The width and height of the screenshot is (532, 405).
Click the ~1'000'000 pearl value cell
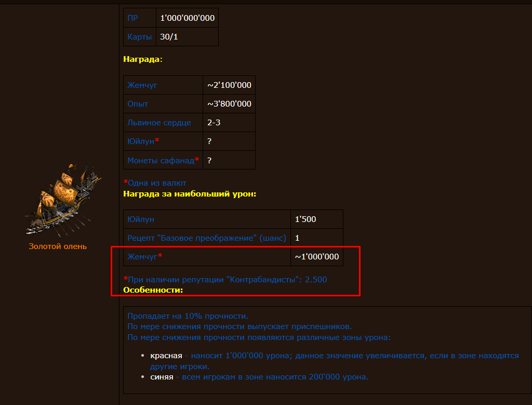pos(317,257)
